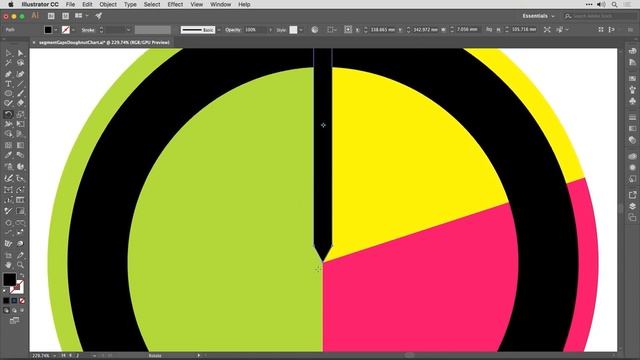Open the Help menu
640x360 pixels.
pos(244,4)
